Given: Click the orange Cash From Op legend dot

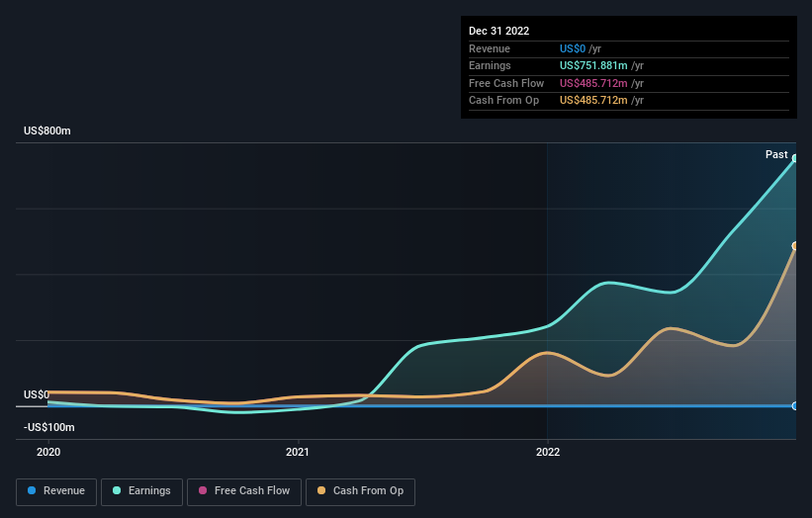Looking at the screenshot, I should (321, 490).
